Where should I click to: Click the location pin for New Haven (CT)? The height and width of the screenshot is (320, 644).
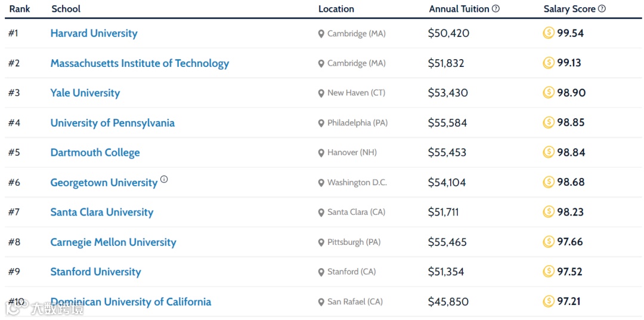pyautogui.click(x=321, y=93)
